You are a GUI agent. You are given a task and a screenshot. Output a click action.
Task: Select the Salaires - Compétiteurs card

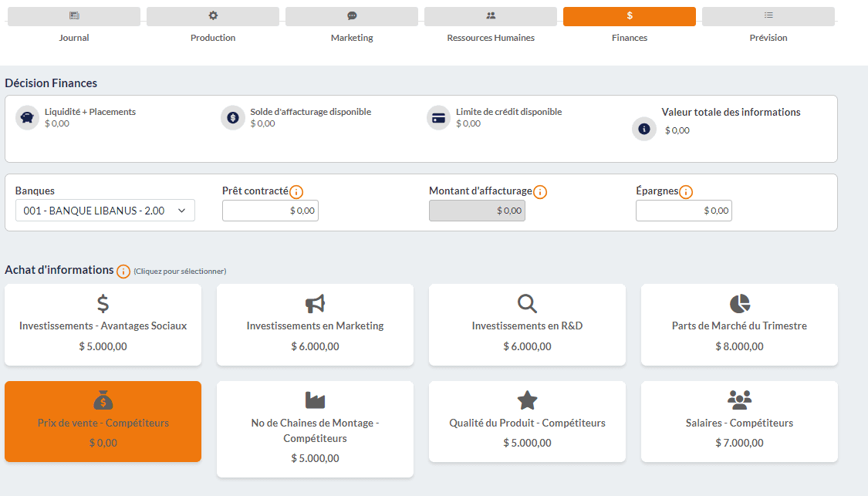[739, 421]
